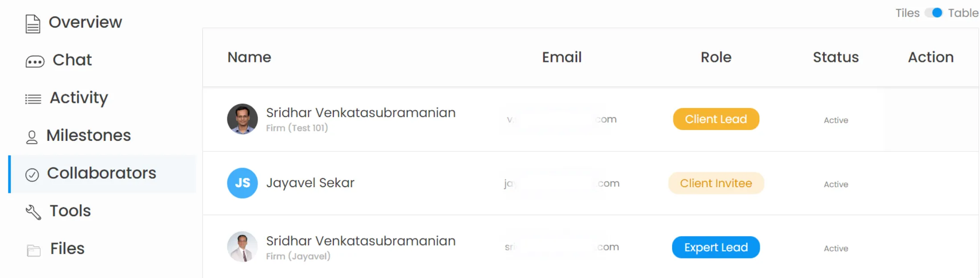Open the Chat section
Viewport: 980px width, 278px height.
[72, 60]
